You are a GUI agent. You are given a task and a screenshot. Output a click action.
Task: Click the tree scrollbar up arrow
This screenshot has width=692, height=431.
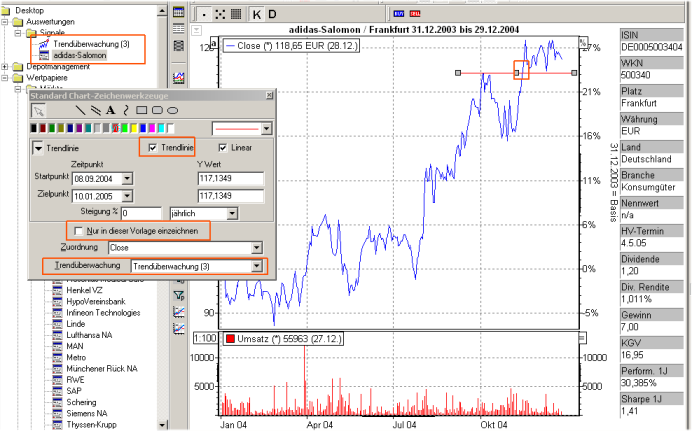[x=162, y=11]
